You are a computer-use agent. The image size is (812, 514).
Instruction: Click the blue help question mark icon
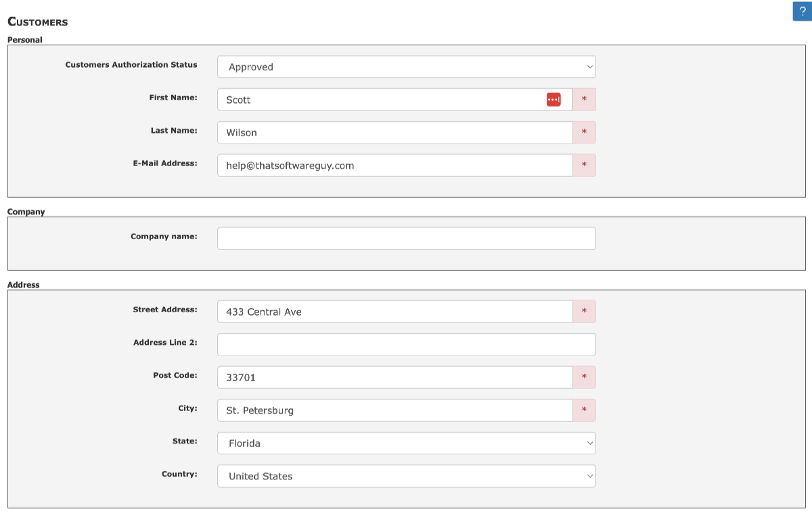(801, 11)
